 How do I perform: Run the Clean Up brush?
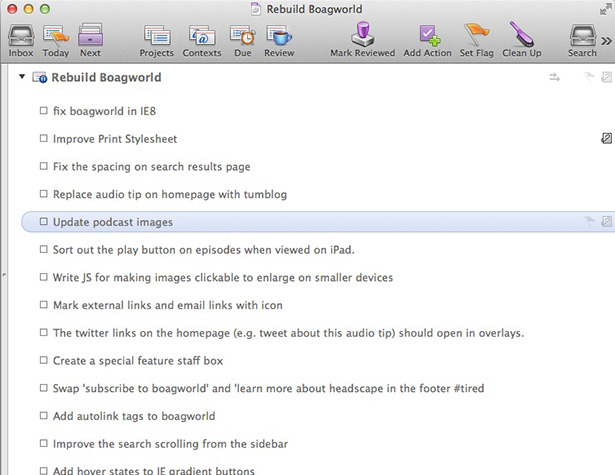[x=522, y=40]
